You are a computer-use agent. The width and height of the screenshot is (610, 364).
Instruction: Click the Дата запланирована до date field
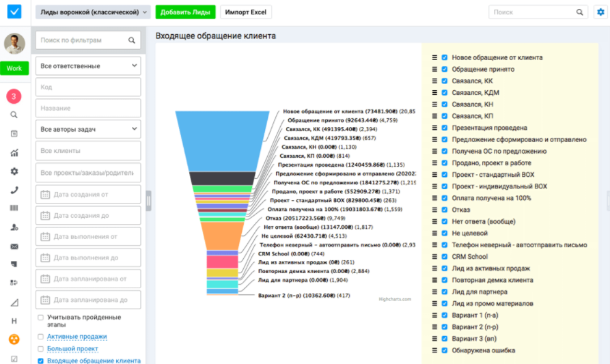[x=88, y=300]
